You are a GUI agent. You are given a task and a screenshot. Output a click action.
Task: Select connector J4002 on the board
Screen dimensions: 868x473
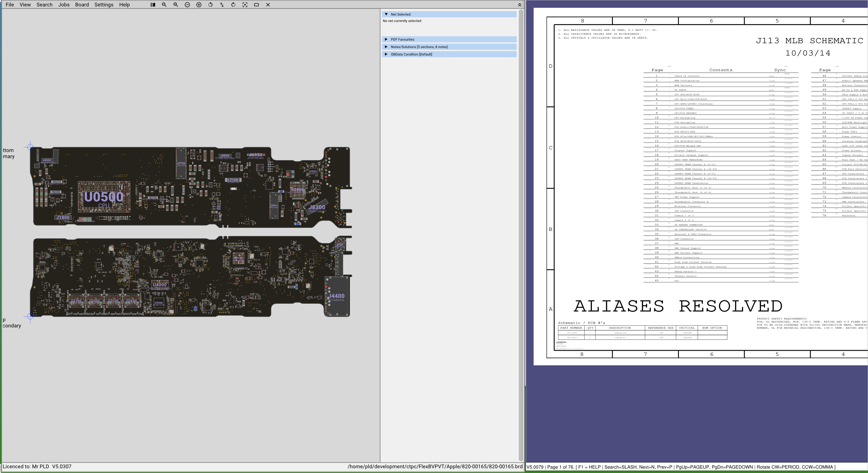[47, 160]
